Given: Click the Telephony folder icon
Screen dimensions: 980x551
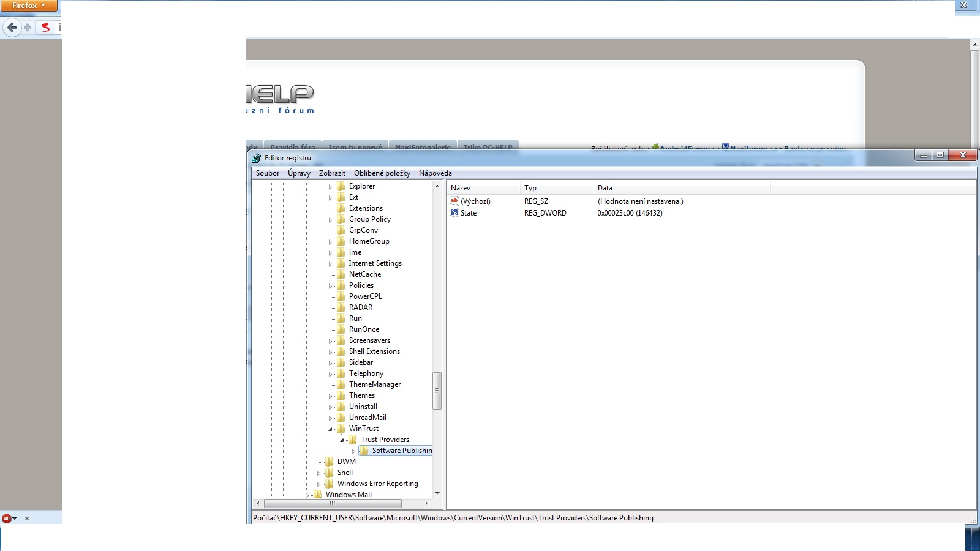Looking at the screenshot, I should coord(341,373).
